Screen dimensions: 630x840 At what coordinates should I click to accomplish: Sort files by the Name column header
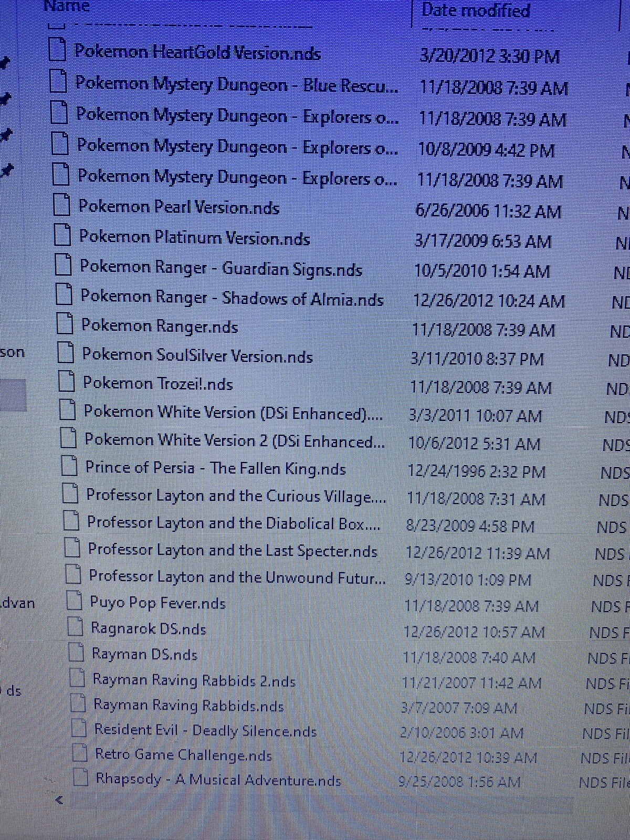pyautogui.click(x=67, y=6)
